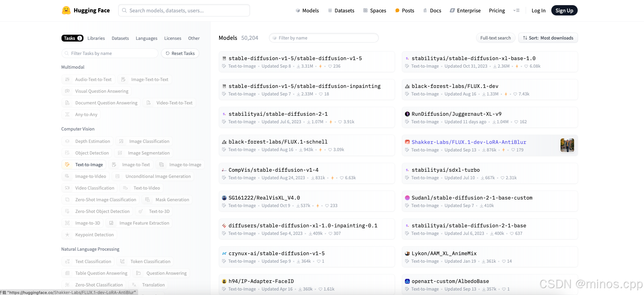Image resolution: width=644 pixels, height=295 pixels.
Task: Click the Text Classification task icon
Action: tap(67, 261)
